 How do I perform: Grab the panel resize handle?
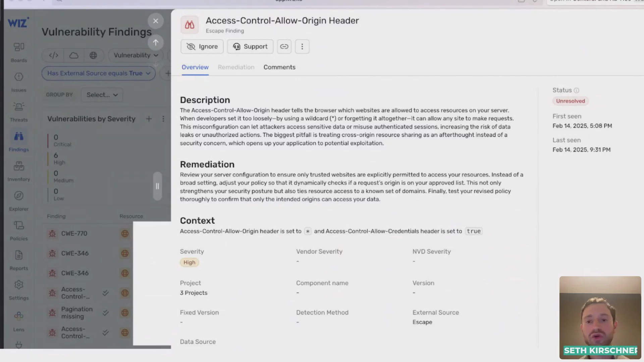[x=157, y=186]
